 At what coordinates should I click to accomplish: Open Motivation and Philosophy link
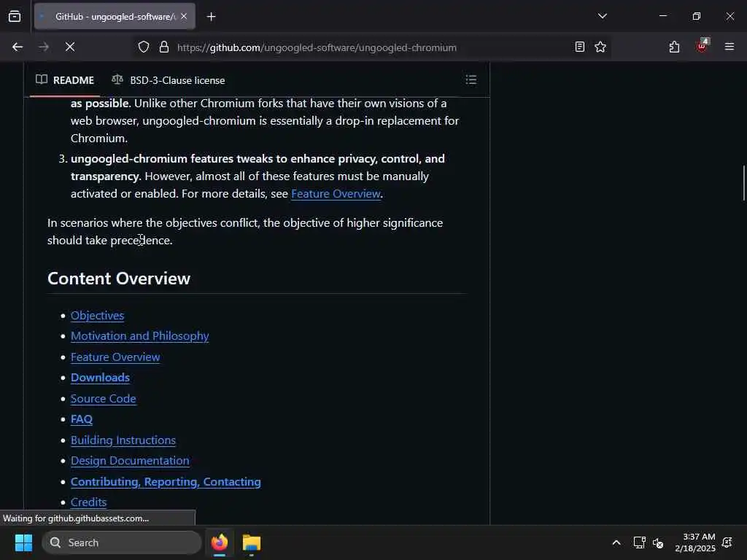pos(139,336)
